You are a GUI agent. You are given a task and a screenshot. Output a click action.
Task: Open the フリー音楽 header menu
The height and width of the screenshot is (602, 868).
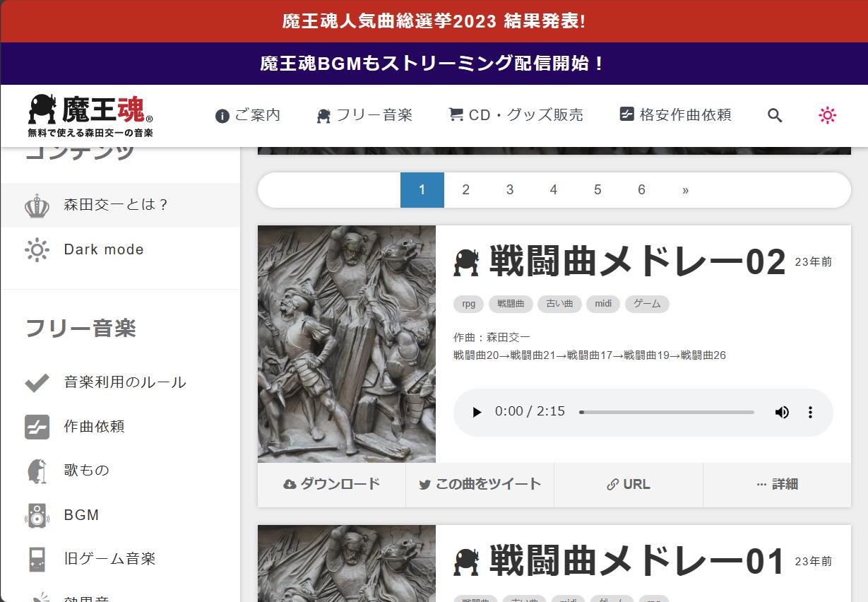click(364, 115)
